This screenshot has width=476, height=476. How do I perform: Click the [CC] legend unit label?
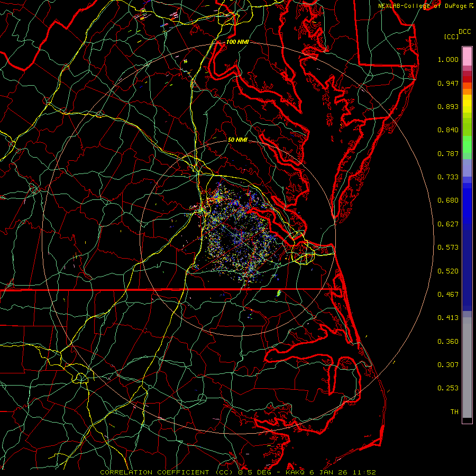point(451,36)
